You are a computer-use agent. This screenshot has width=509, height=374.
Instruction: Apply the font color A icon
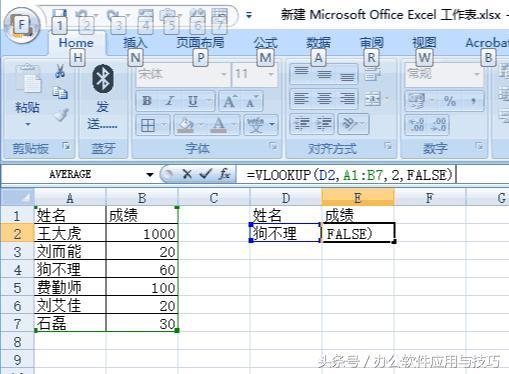click(219, 125)
